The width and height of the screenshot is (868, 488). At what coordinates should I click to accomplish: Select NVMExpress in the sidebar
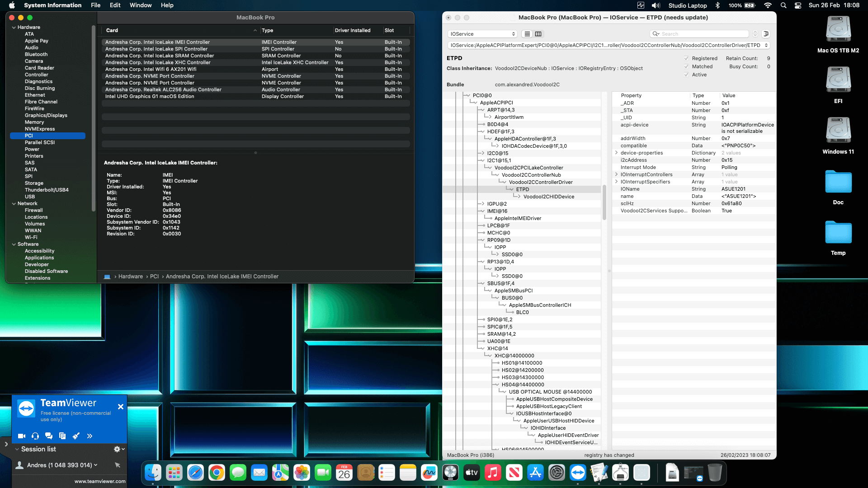click(x=40, y=129)
